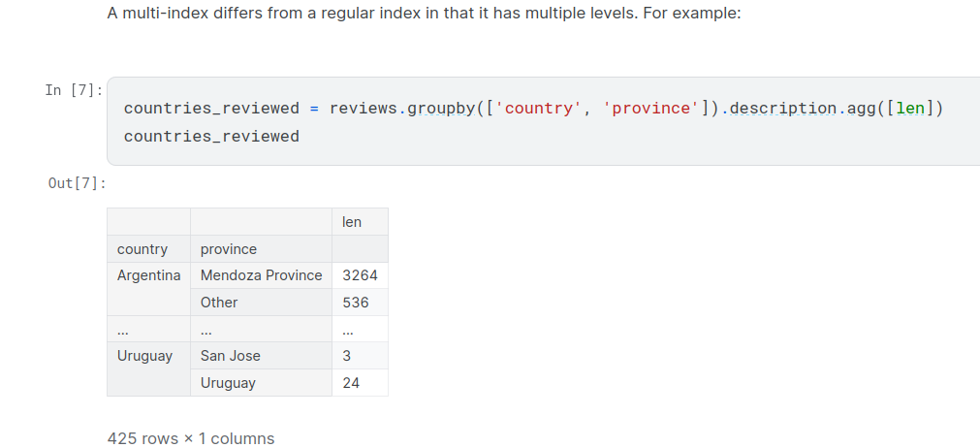Click the Other province cell

(x=219, y=303)
